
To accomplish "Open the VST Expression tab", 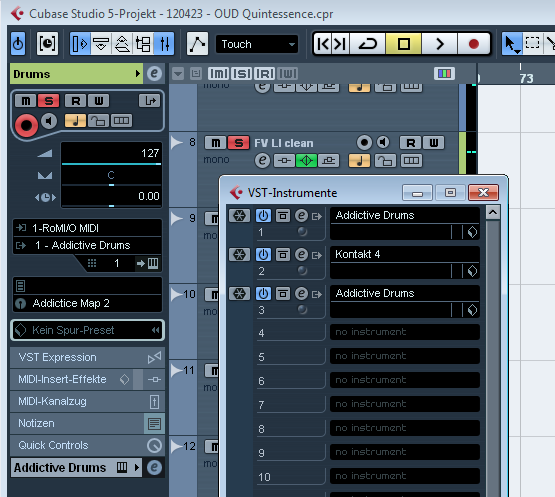I will tap(87, 358).
